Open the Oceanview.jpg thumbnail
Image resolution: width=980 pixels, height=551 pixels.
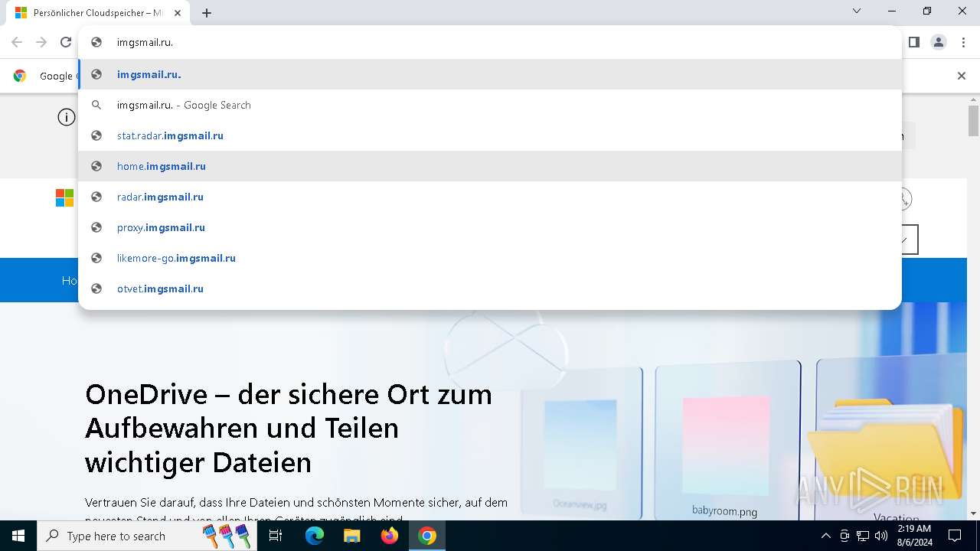point(580,444)
